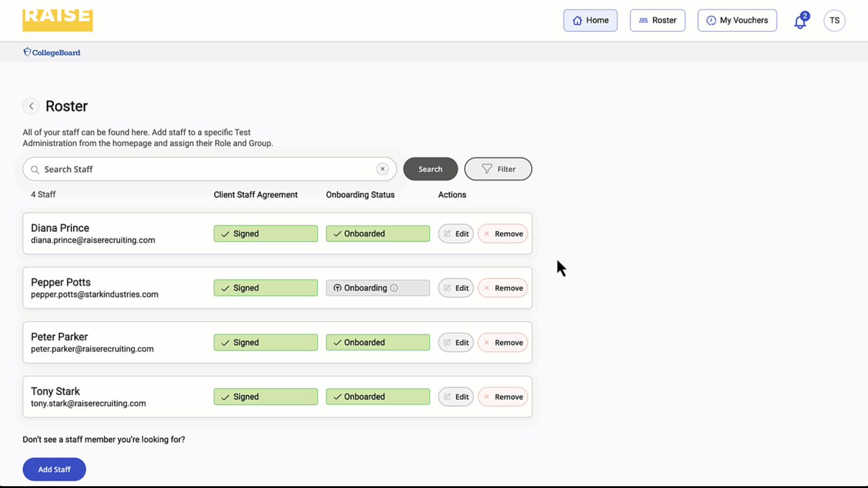Open the Filter options
Screen dimensions: 868x488
[x=498, y=169]
